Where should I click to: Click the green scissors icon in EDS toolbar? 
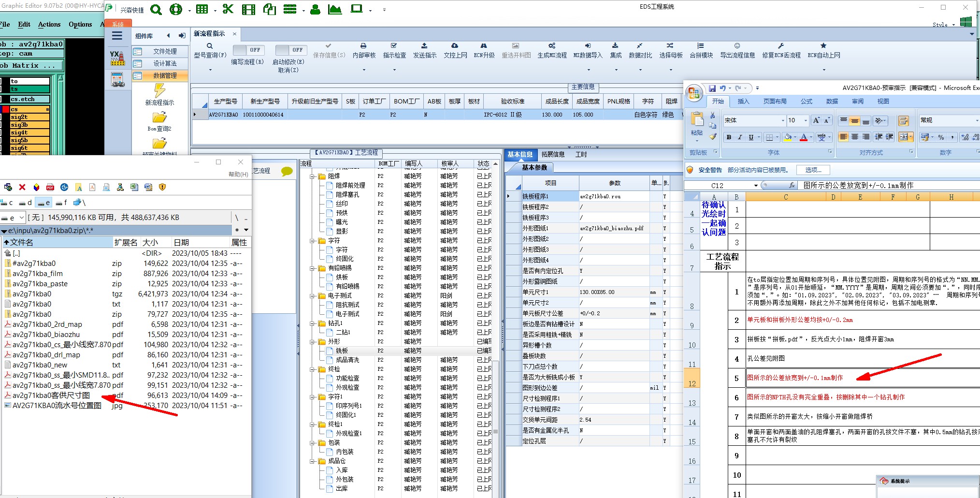(228, 9)
